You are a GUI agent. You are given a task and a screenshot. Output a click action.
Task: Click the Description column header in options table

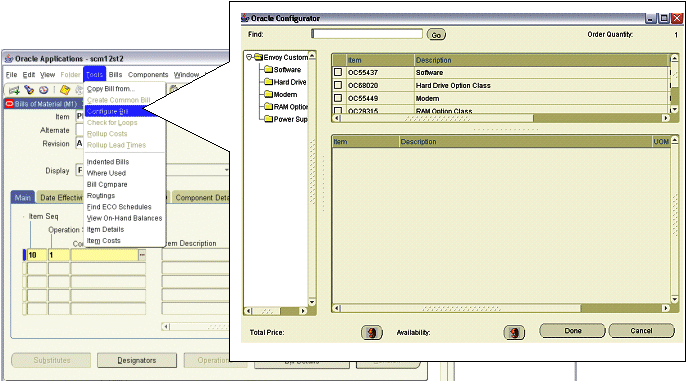542,60
